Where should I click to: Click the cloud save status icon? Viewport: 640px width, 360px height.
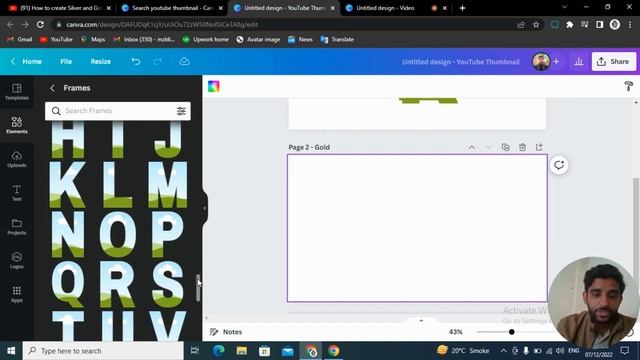pos(184,62)
